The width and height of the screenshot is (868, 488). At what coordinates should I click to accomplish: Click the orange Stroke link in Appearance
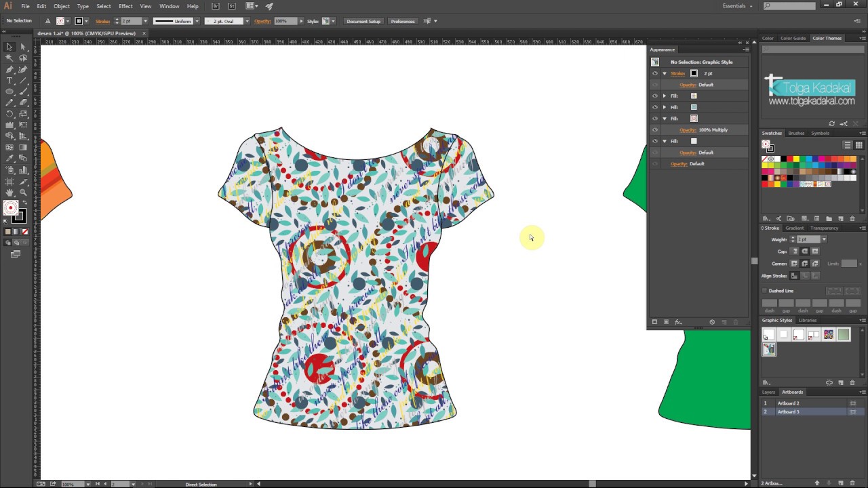click(x=677, y=73)
